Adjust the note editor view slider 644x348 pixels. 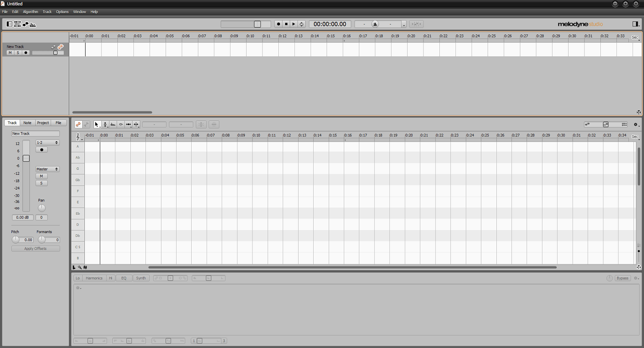(x=606, y=125)
